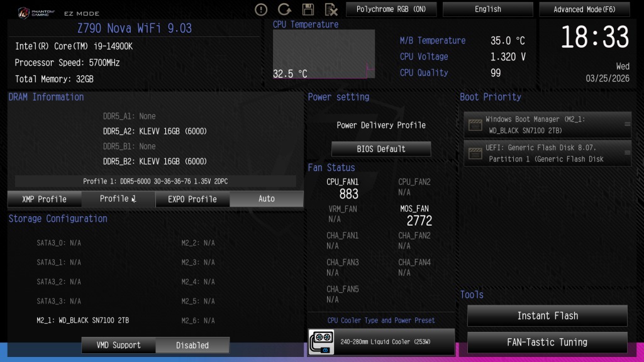
Task: Click the reload defaults circular arrow icon
Action: pos(284,9)
